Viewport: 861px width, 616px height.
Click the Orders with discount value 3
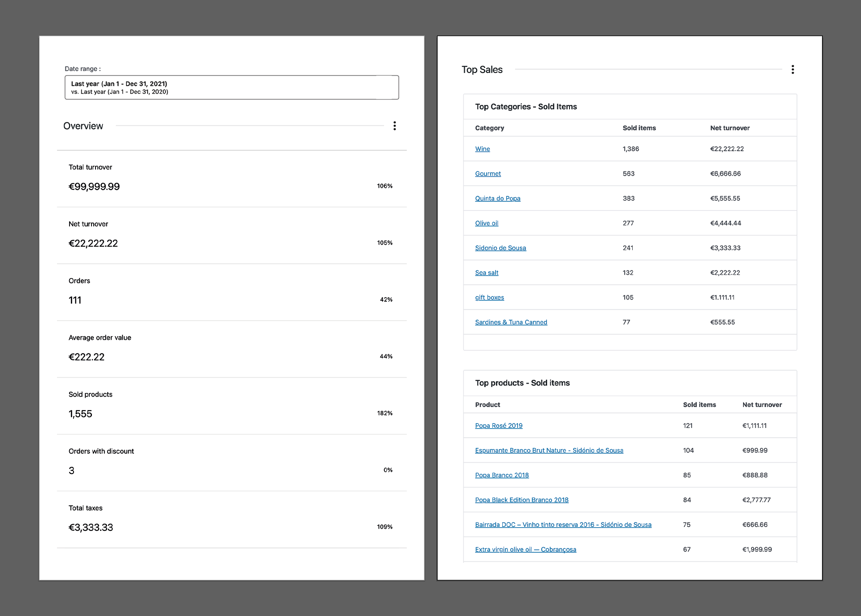71,471
